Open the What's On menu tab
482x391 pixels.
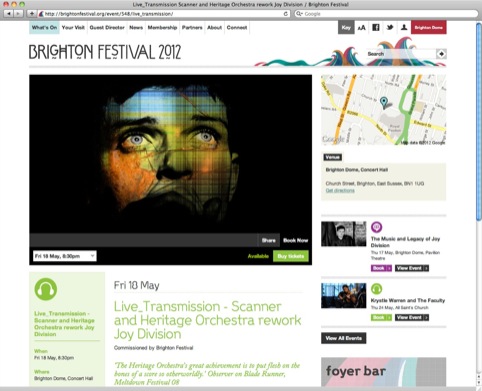(44, 28)
